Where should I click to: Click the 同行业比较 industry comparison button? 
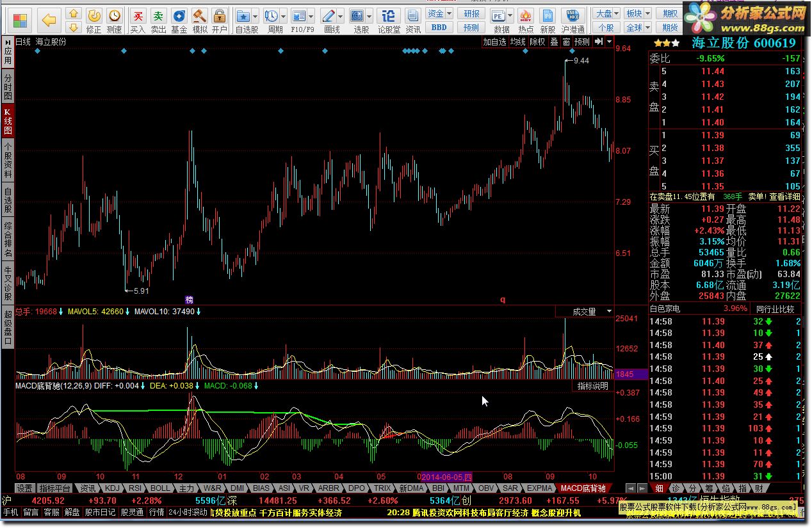point(775,309)
